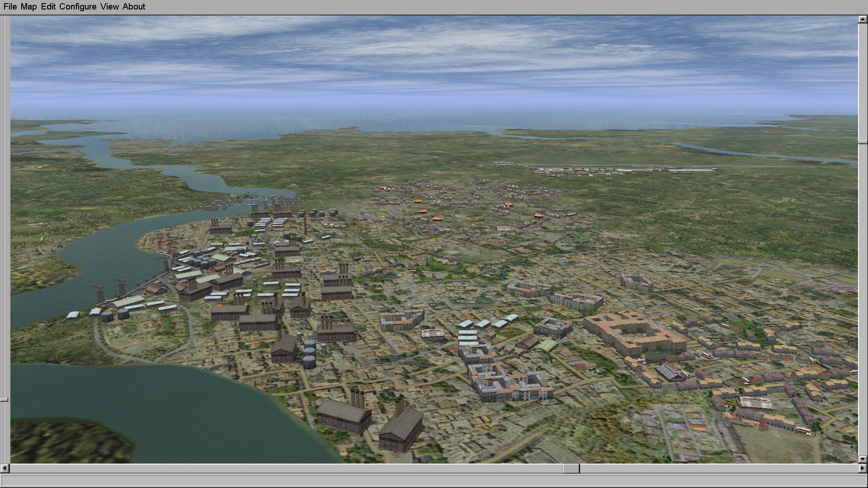
Task: Open the Configure menu
Action: pyautogui.click(x=77, y=7)
